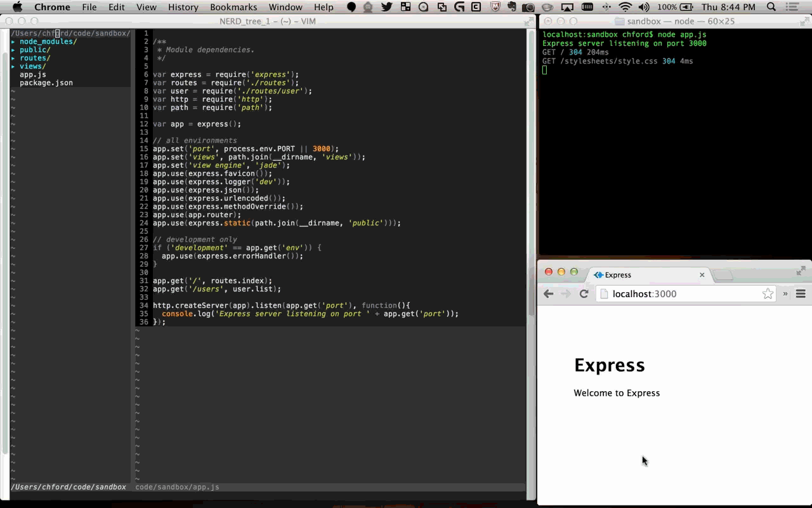812x508 pixels.
Task: Click the Wi-Fi status icon
Action: (x=625, y=7)
